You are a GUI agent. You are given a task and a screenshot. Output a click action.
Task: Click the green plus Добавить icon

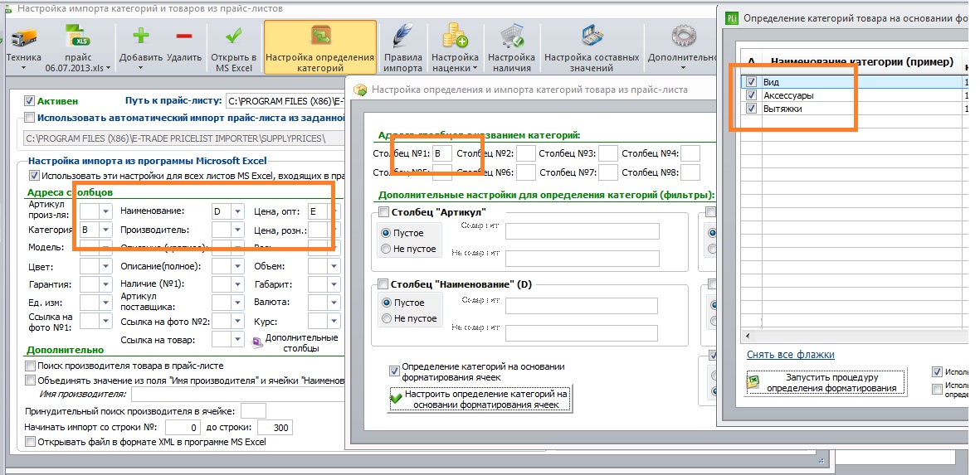(x=140, y=36)
